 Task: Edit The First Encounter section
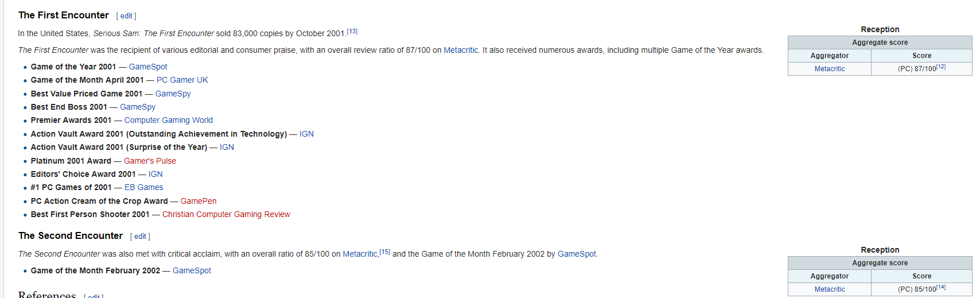(x=126, y=16)
